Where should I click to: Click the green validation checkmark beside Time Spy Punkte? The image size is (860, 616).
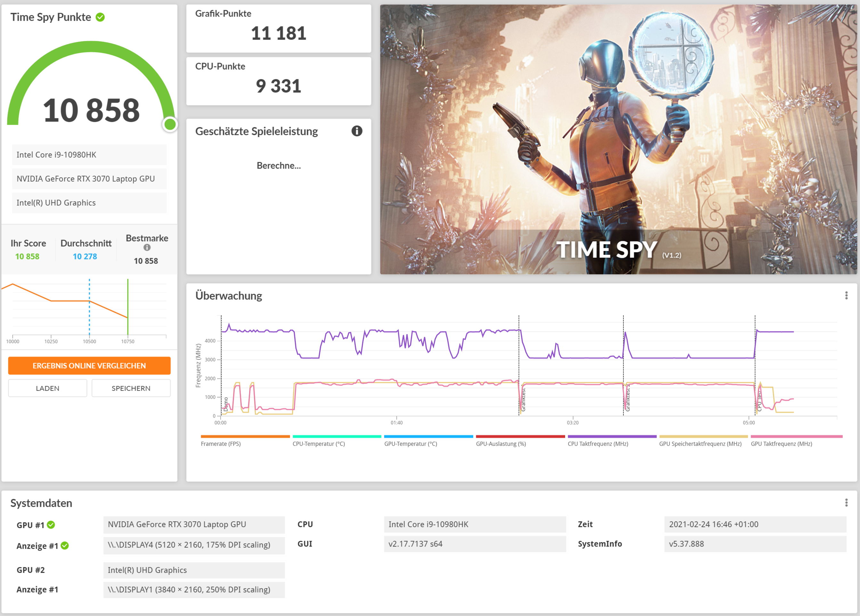coord(100,17)
